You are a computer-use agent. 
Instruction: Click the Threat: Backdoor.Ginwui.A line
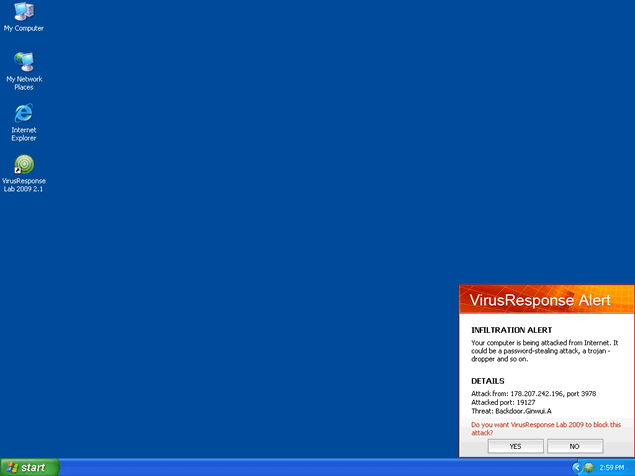point(512,411)
